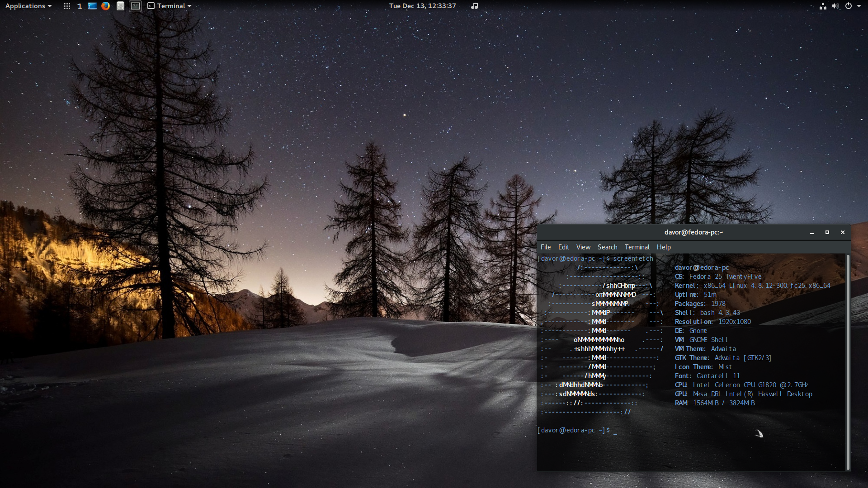The height and width of the screenshot is (488, 868).
Task: Click the power icon in system tray
Action: (849, 6)
